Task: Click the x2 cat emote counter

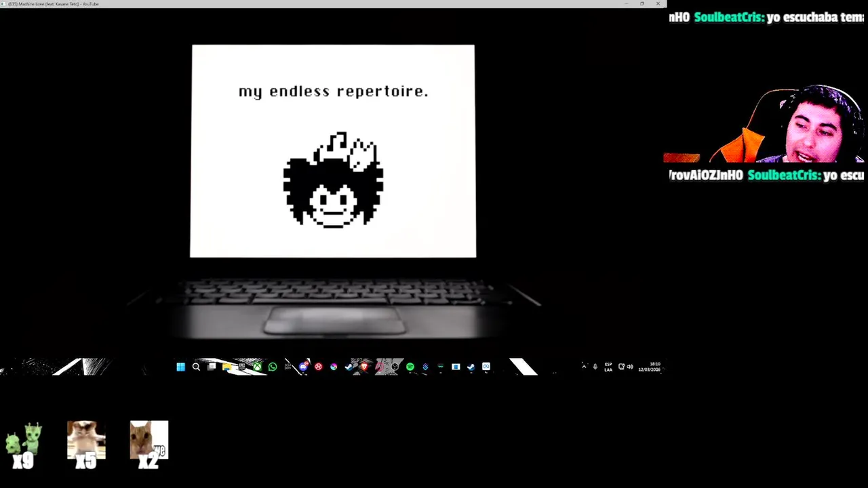Action: click(149, 445)
